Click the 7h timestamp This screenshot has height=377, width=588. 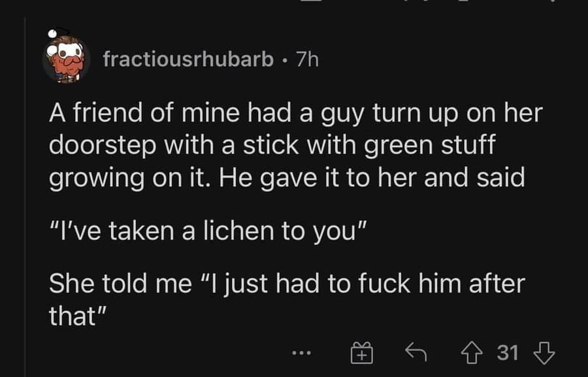pyautogui.click(x=306, y=60)
